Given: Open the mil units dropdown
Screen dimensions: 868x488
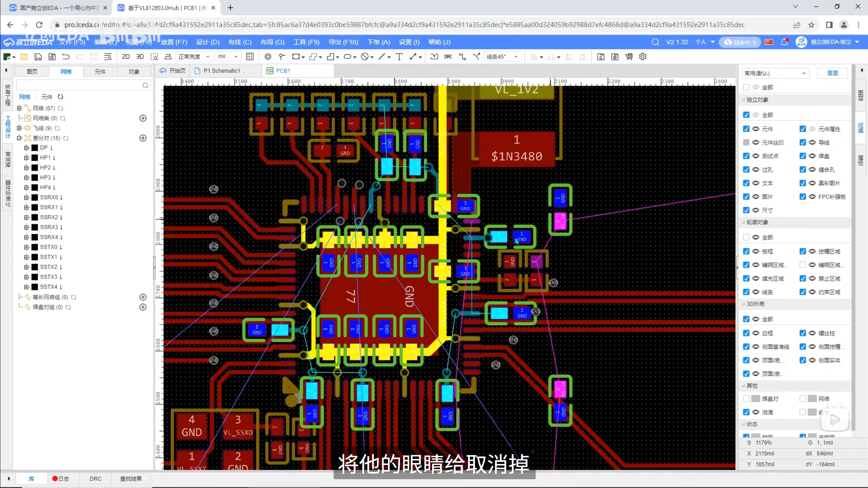Looking at the screenshot, I should (x=228, y=57).
